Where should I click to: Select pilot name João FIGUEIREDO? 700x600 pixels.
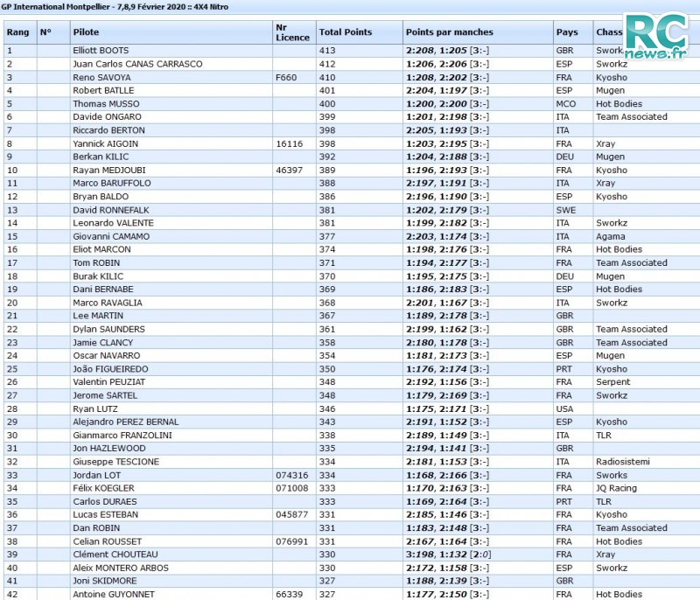point(111,369)
